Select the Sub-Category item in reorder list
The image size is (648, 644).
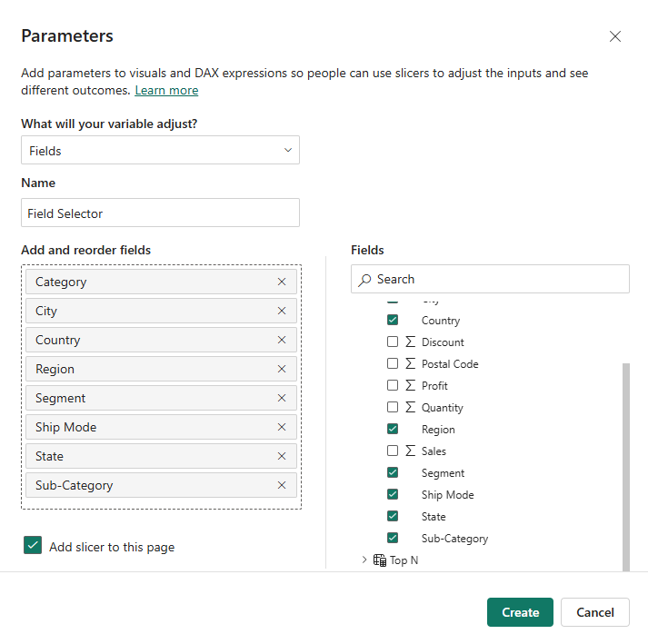[x=161, y=485]
